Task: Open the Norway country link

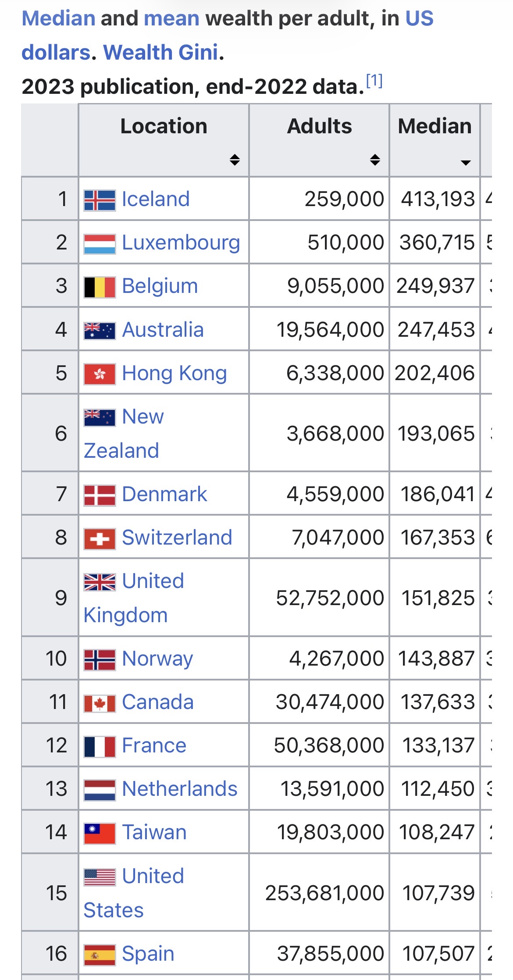Action: (157, 659)
